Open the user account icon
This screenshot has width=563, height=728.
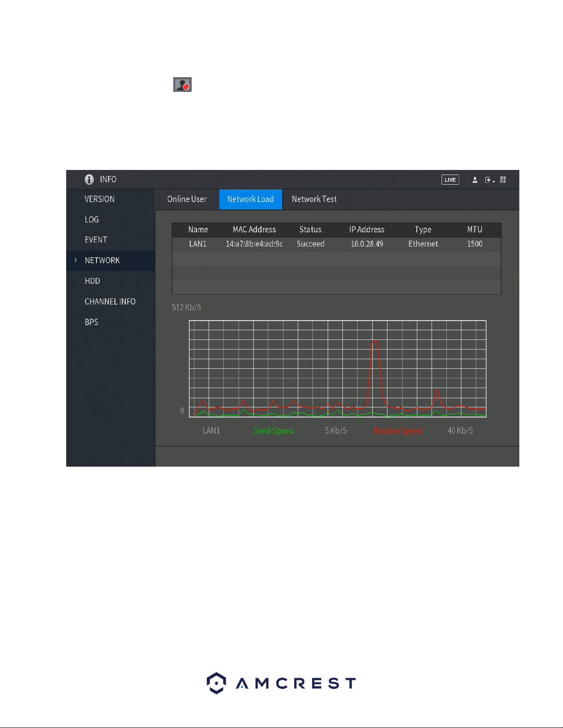pos(475,180)
